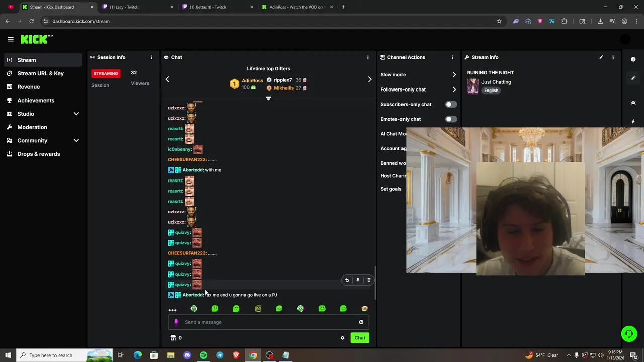Switch to the AdinRoss VOD tab
The height and width of the screenshot is (362, 644).
(x=297, y=7)
